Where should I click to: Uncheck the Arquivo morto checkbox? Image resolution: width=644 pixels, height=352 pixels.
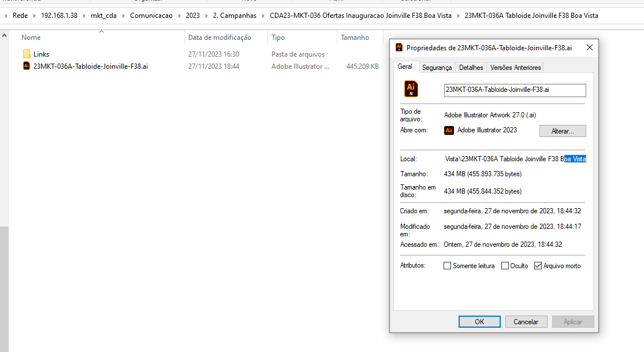538,266
